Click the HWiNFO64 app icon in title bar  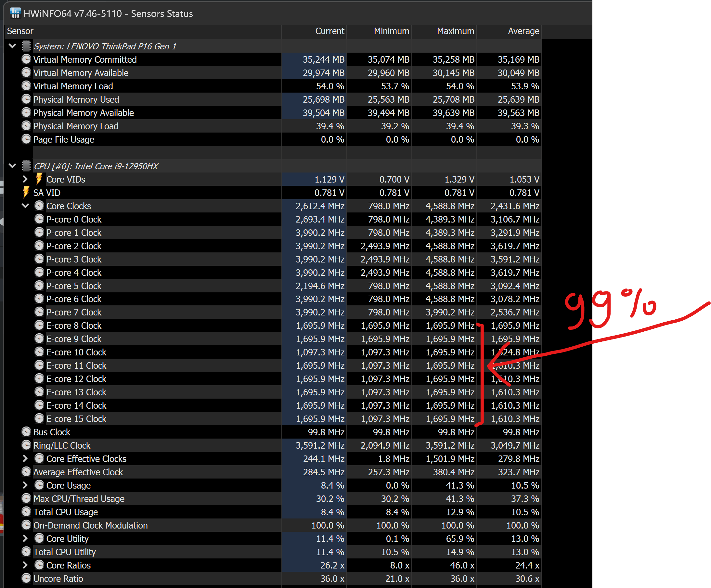coord(15,13)
